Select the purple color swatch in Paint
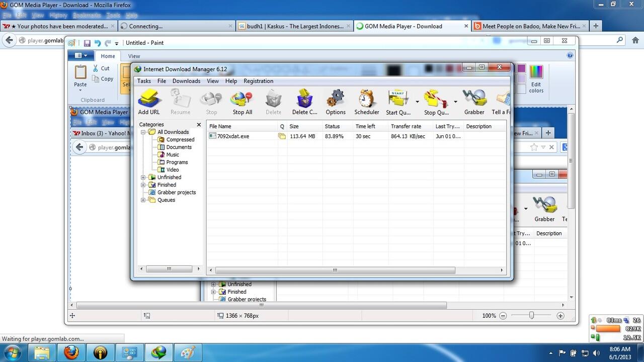Image resolution: width=644 pixels, height=362 pixels. tap(521, 68)
